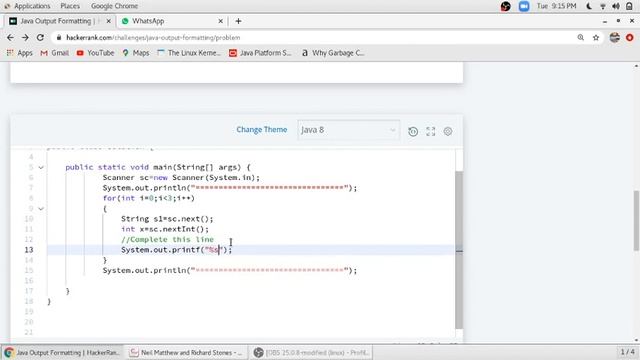Open the clock showing Tue 9:15 PM
640x360 pixels.
click(x=556, y=6)
